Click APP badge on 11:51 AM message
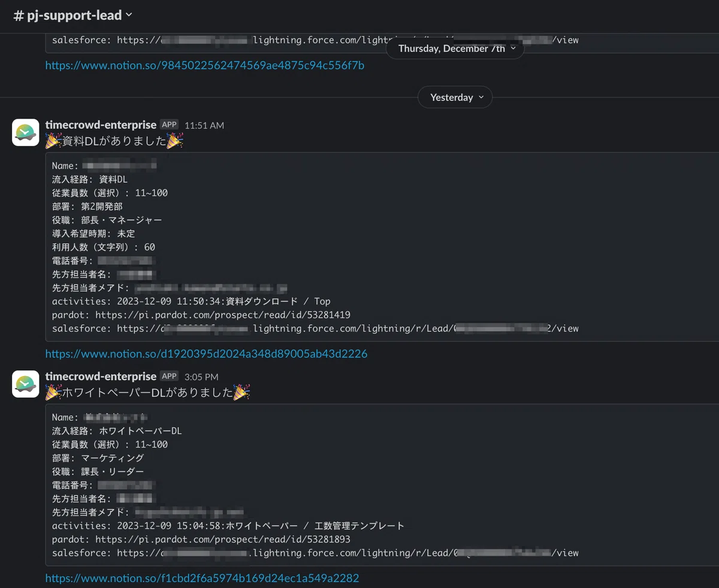 tap(170, 125)
